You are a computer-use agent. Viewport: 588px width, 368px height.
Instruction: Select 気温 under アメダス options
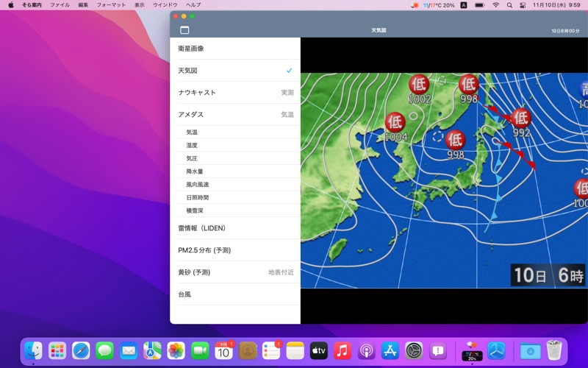point(192,132)
